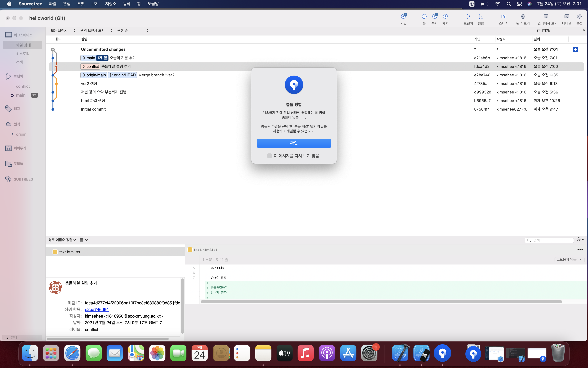
Task: Click the Branches (브랜치) sidebar icon
Action: point(9,76)
